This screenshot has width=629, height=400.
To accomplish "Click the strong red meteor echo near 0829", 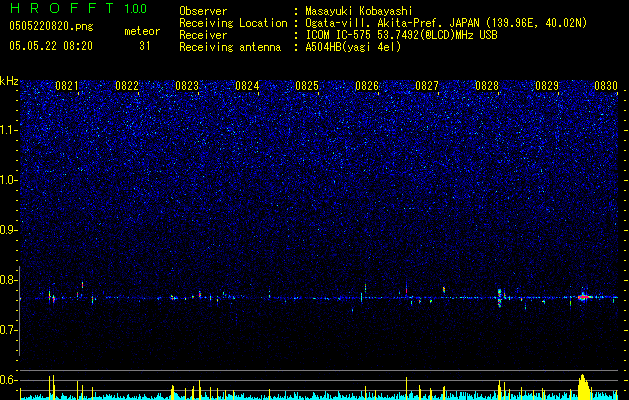I will pyautogui.click(x=583, y=297).
